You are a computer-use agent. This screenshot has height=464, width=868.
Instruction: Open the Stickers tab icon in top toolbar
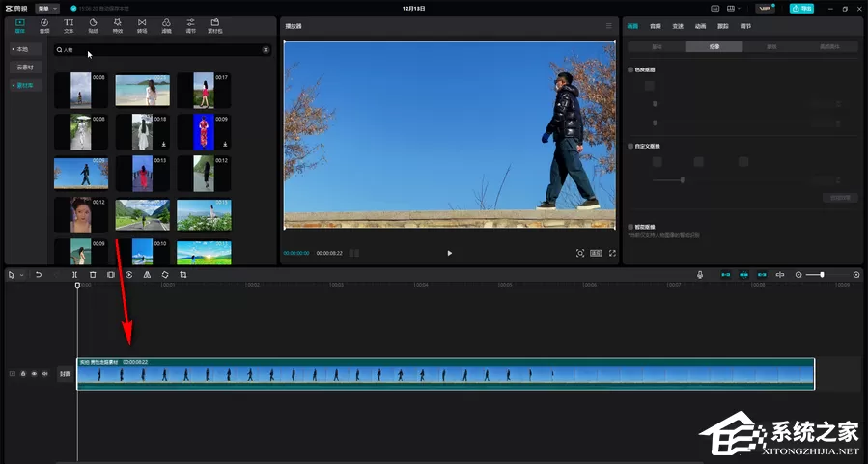93,25
